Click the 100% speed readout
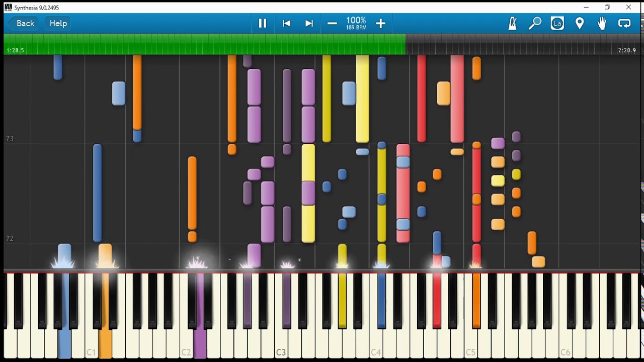This screenshot has width=644, height=362. pyautogui.click(x=356, y=21)
